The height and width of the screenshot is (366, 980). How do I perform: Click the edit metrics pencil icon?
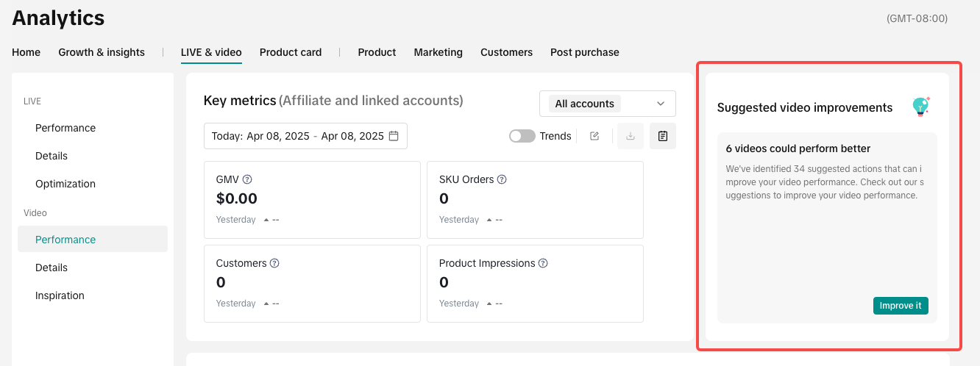594,136
